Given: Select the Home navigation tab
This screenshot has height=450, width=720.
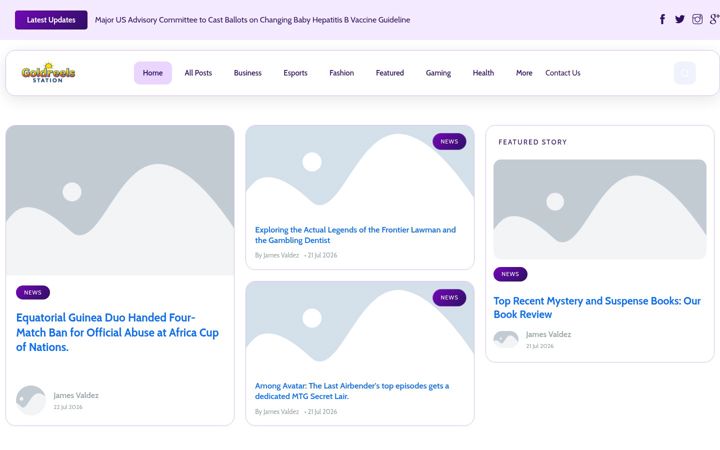Looking at the screenshot, I should 152,73.
